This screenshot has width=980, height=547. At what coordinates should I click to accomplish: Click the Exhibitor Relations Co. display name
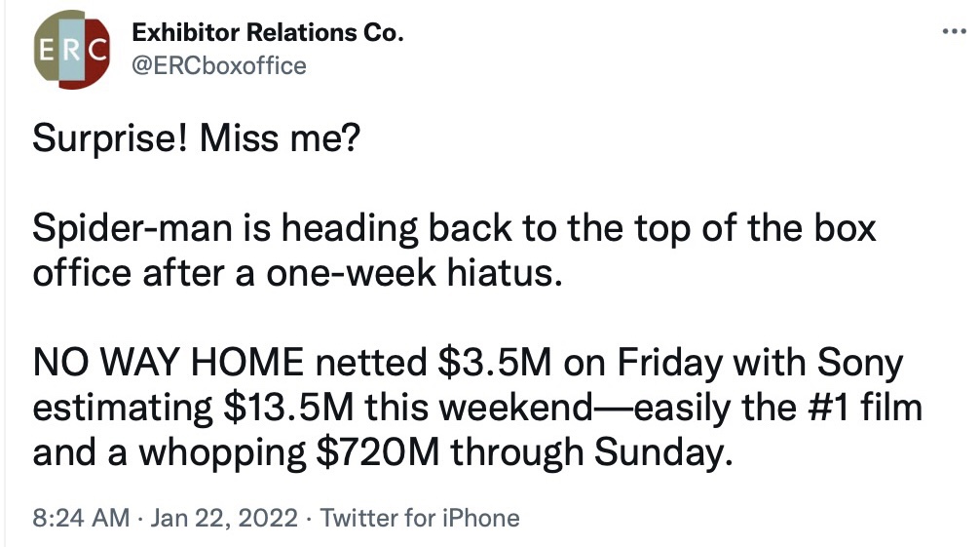point(268,32)
